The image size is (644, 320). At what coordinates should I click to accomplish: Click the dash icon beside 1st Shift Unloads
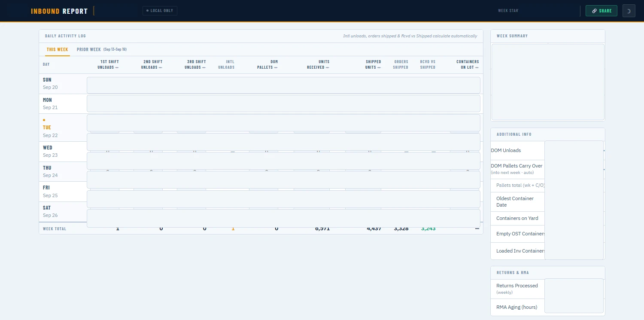(117, 67)
